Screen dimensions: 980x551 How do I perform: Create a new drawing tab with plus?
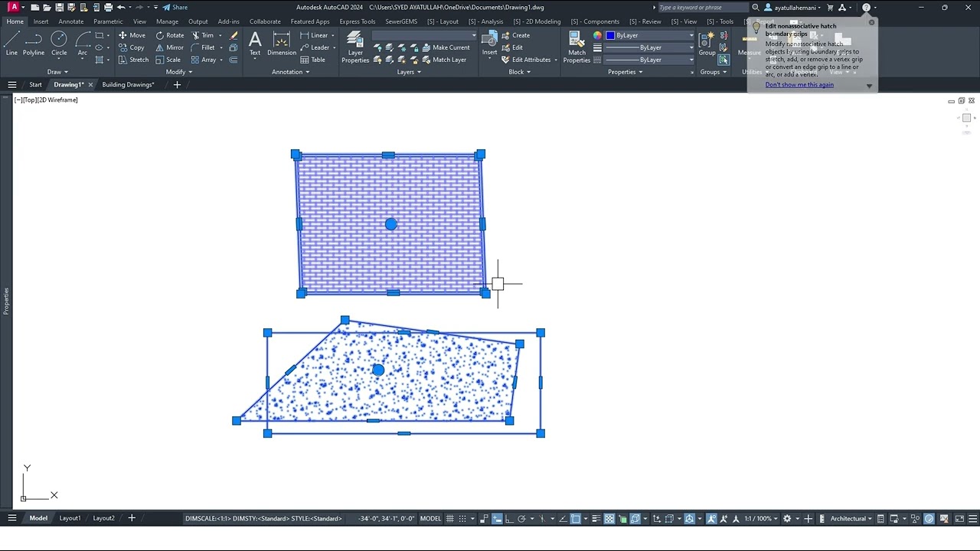(177, 84)
